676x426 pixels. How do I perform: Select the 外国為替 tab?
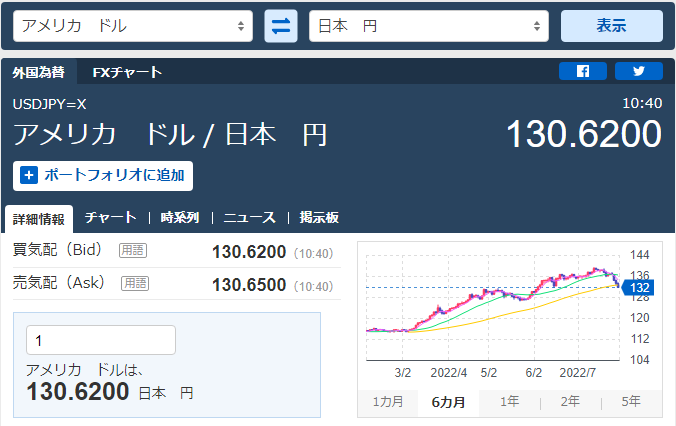coord(39,72)
